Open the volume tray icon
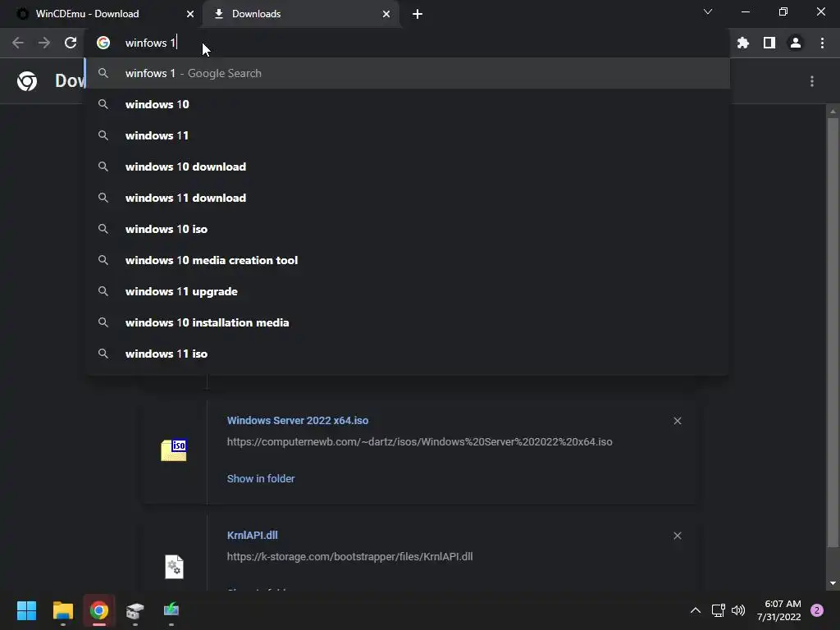The width and height of the screenshot is (840, 630). tap(738, 610)
